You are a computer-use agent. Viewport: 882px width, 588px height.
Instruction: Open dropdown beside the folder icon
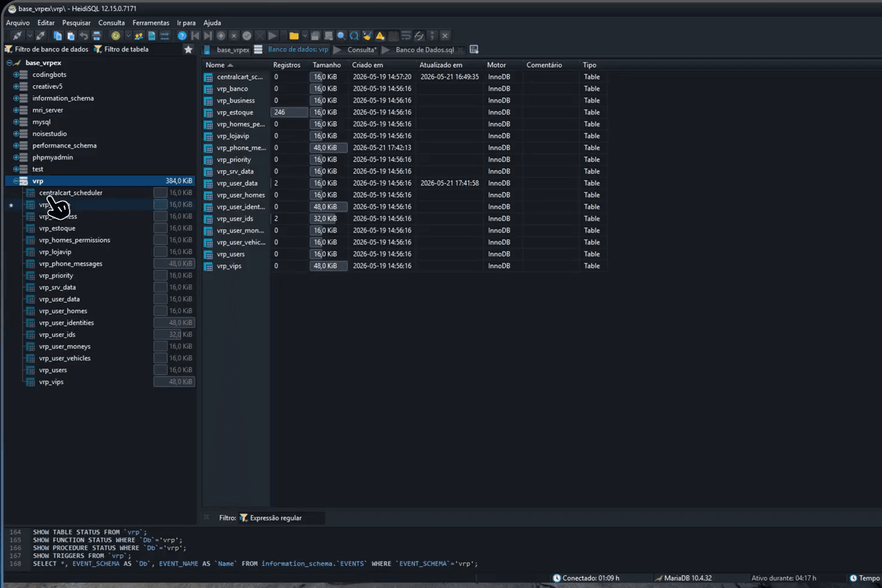(305, 36)
